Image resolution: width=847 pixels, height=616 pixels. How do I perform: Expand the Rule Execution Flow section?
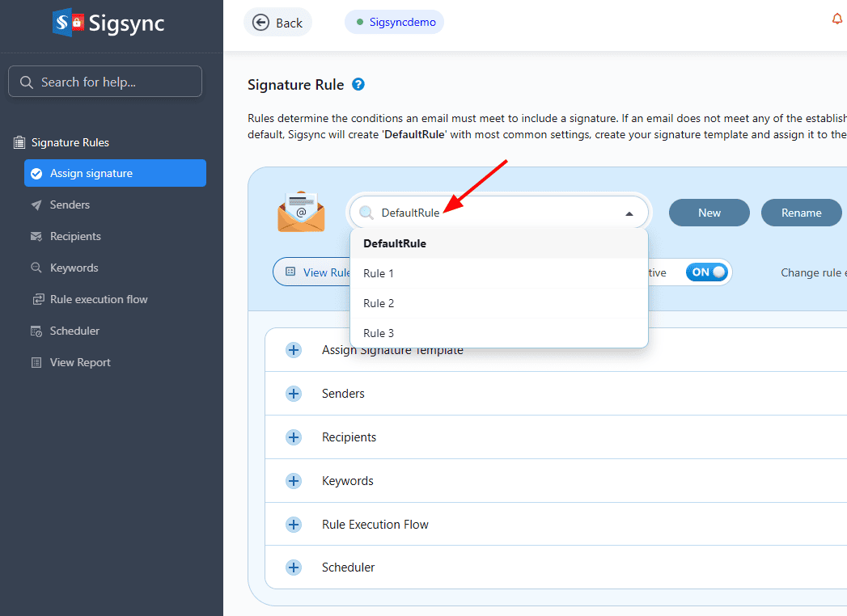pyautogui.click(x=294, y=525)
